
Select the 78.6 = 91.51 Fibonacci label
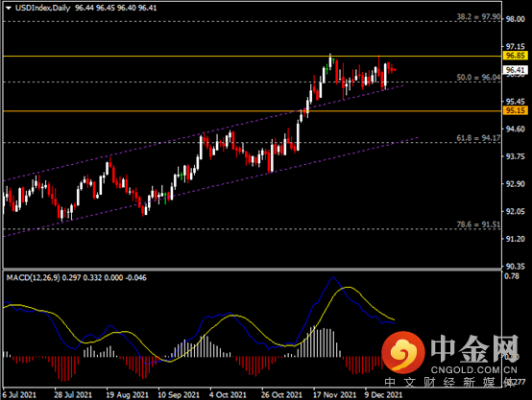[478, 224]
